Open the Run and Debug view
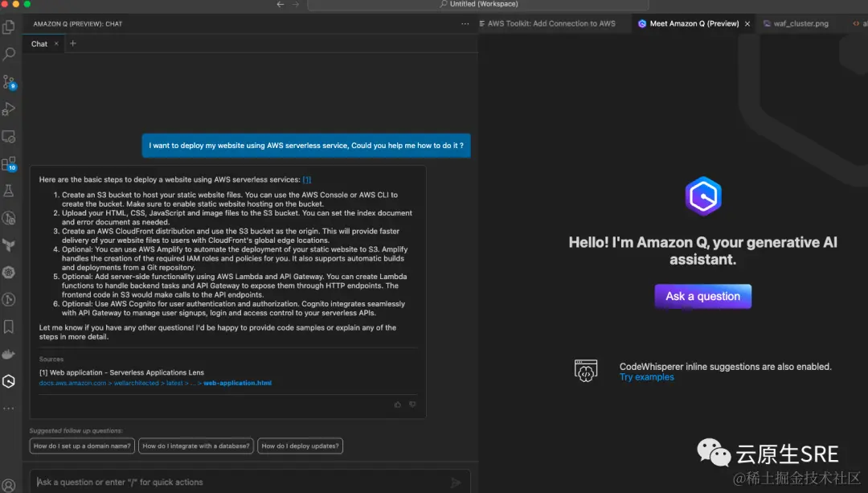 coord(9,109)
